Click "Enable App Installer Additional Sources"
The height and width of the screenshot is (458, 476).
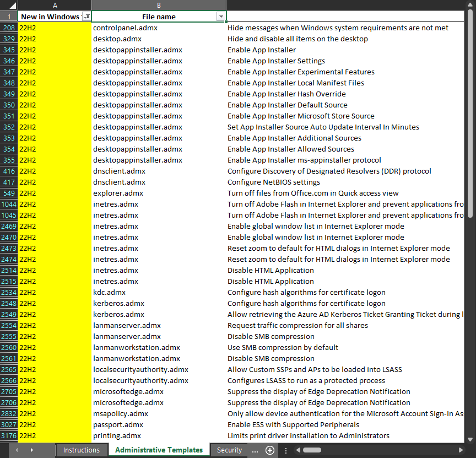tap(294, 138)
